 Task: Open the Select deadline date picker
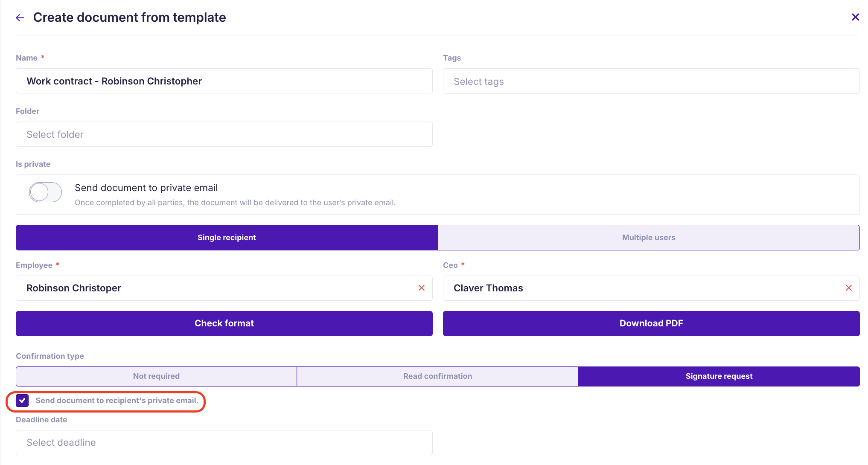coord(224,442)
